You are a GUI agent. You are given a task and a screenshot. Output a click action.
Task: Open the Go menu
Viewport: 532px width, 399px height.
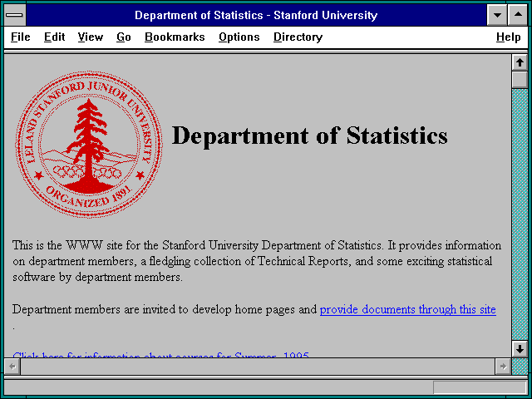(124, 37)
